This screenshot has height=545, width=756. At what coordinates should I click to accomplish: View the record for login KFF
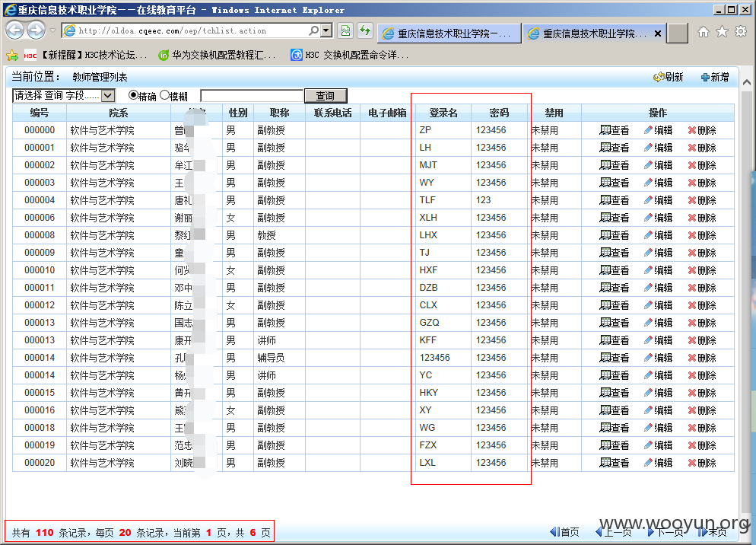[615, 340]
